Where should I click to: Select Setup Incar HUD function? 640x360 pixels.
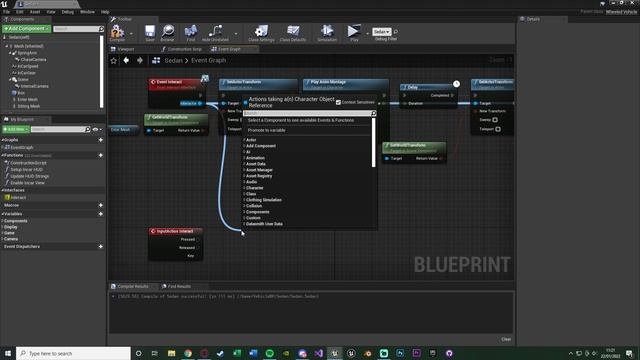point(26,170)
